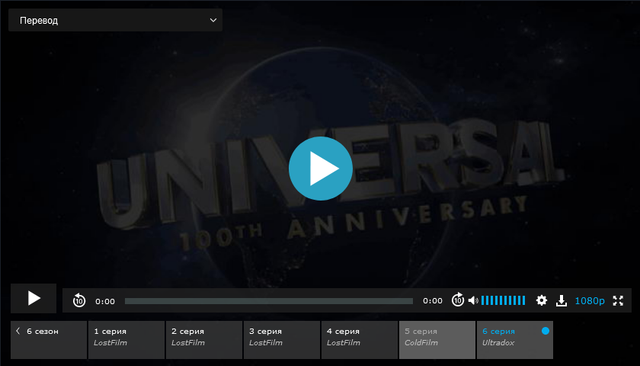
Task: Seek on the video progress bar
Action: pyautogui.click(x=269, y=301)
